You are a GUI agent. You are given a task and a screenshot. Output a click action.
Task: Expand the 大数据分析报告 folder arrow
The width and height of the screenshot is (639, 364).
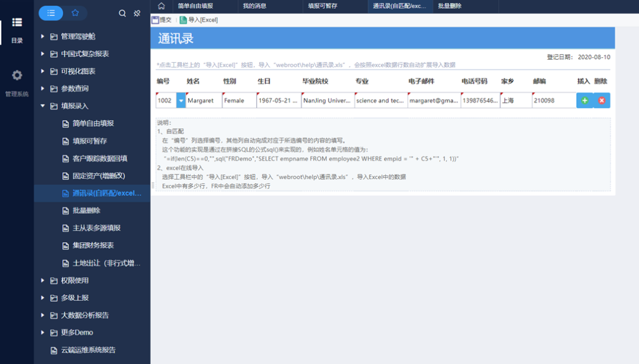click(43, 315)
